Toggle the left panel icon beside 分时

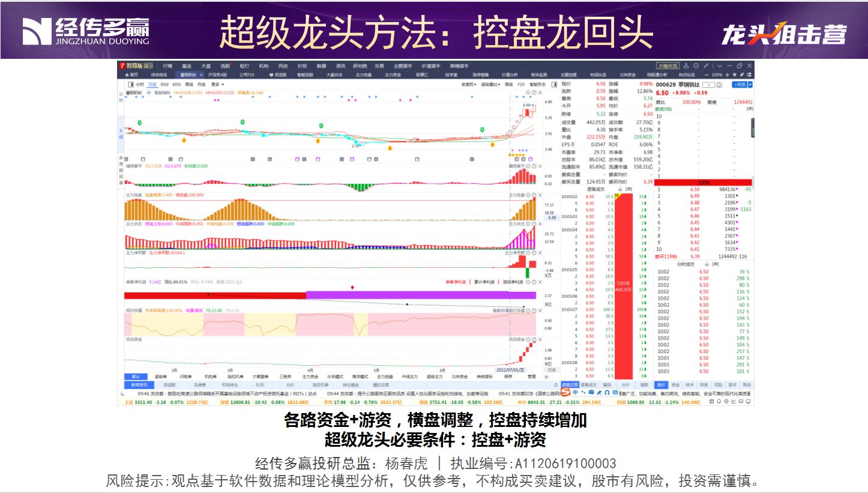(x=131, y=84)
